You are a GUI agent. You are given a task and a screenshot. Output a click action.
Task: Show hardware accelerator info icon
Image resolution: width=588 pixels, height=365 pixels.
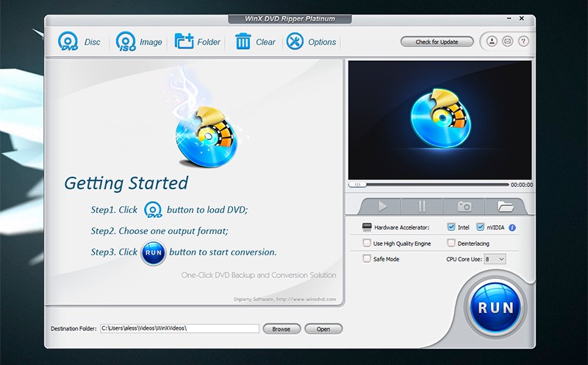512,227
